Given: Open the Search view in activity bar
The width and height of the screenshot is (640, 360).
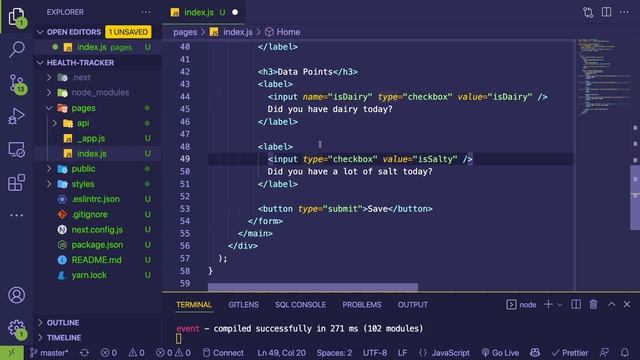Looking at the screenshot, I should [x=16, y=49].
